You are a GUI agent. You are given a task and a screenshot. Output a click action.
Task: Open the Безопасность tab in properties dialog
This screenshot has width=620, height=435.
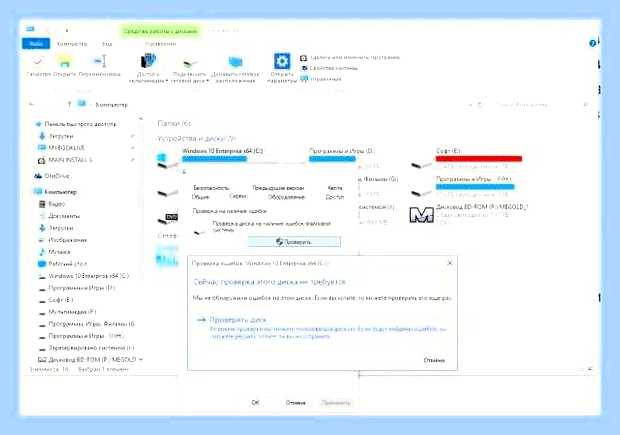[x=211, y=187]
